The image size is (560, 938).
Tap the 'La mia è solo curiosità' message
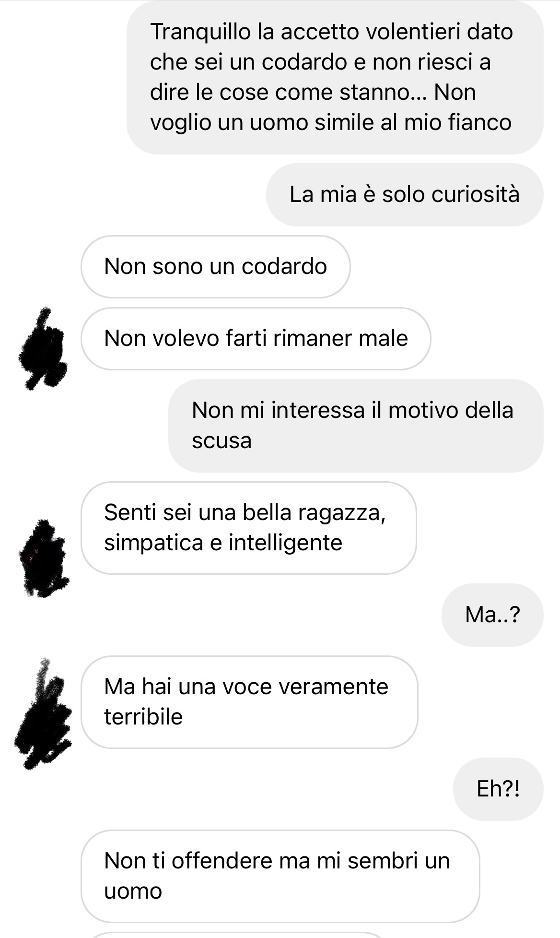point(405,195)
